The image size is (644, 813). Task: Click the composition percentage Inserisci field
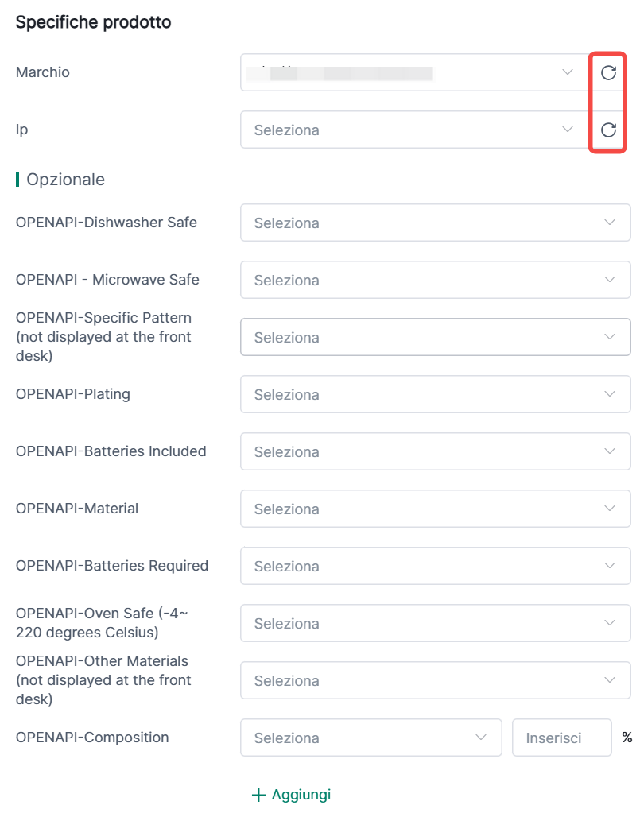pyautogui.click(x=561, y=738)
